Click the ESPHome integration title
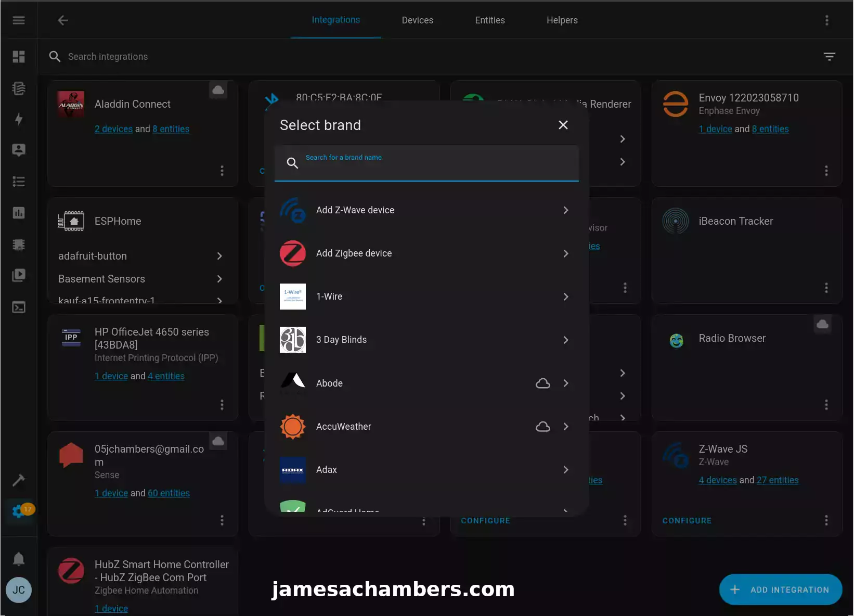Screen dimensions: 854x616 click(118, 221)
